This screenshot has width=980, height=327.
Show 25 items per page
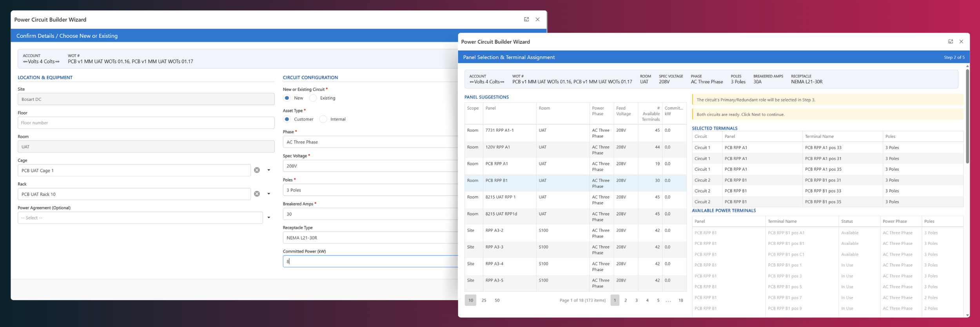484,300
